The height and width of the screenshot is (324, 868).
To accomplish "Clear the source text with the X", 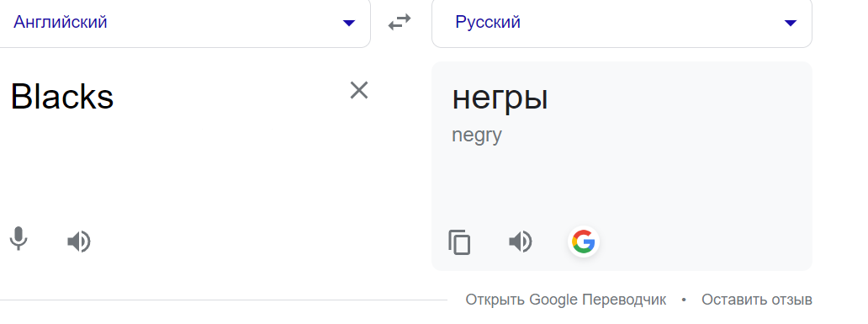I will point(359,90).
